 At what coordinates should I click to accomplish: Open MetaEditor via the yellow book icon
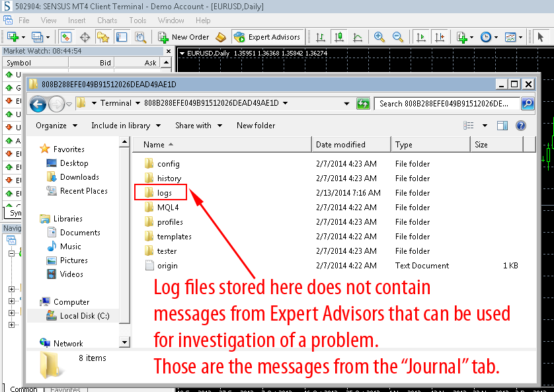click(x=221, y=37)
